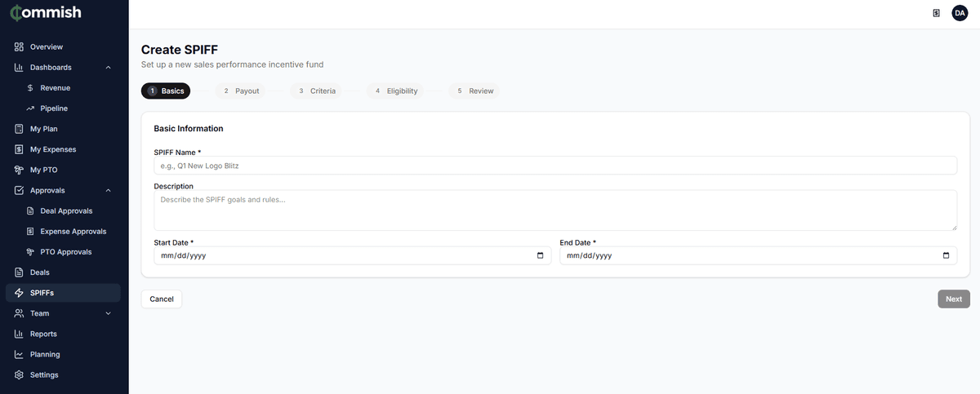The image size is (980, 394).
Task: Select the Basics step
Action: point(166,91)
